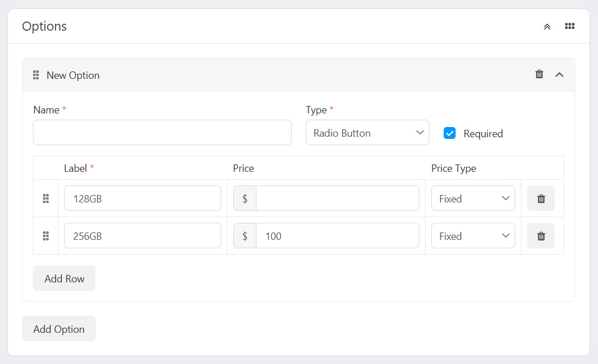The image size is (598, 364).
Task: Click the option Name input field
Action: click(x=162, y=133)
